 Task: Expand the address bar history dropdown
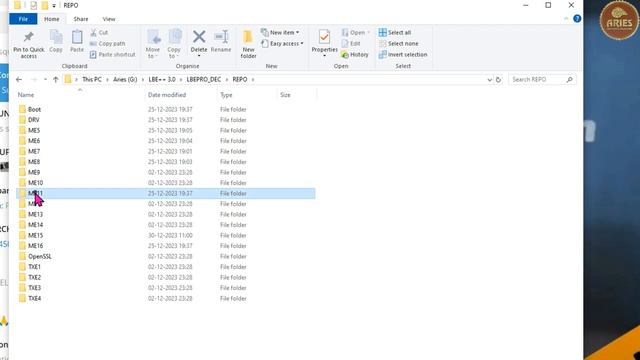[x=489, y=80]
